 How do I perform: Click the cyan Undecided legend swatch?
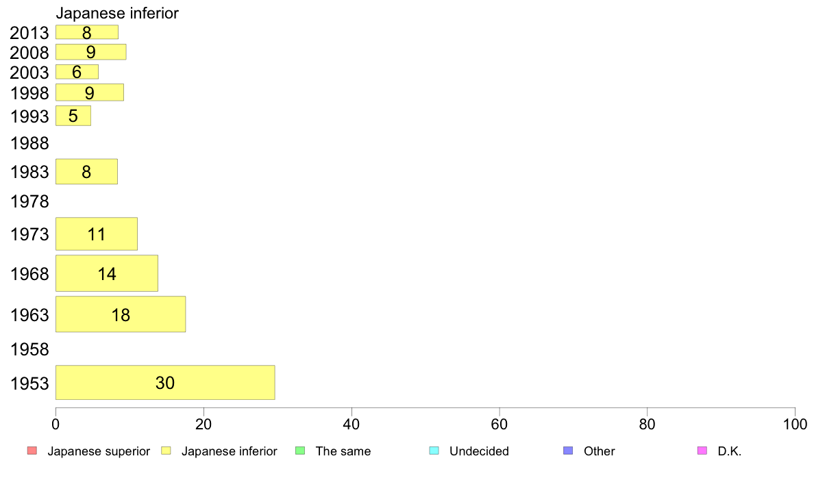433,451
